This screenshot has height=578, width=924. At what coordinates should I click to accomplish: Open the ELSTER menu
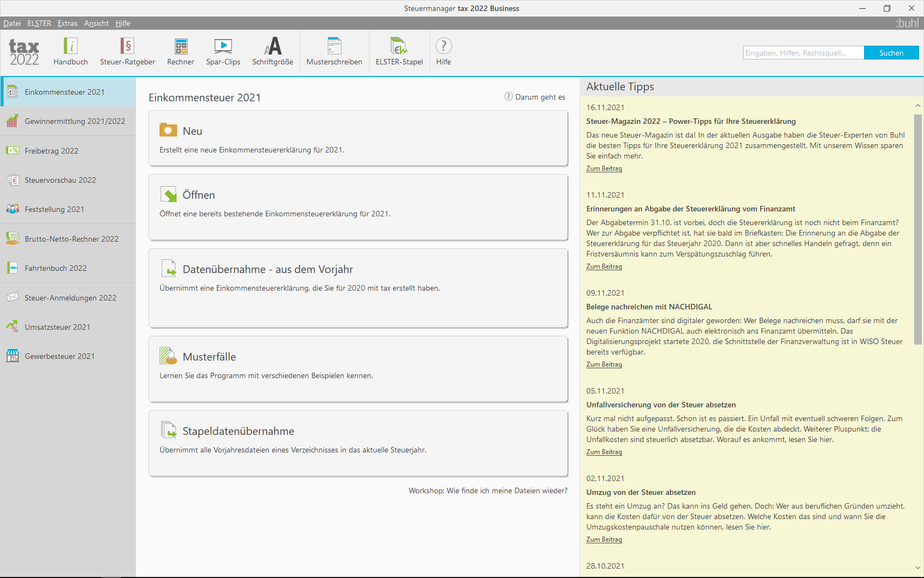(39, 23)
